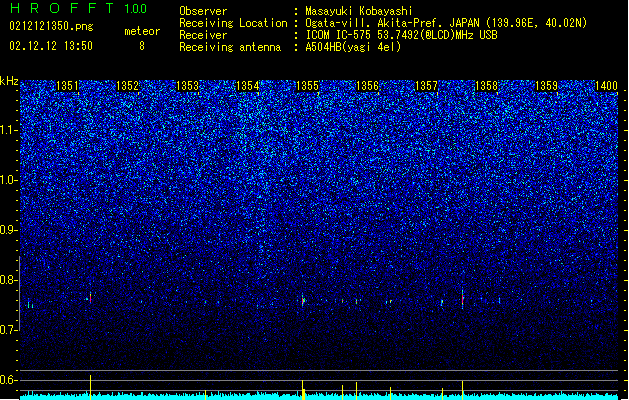This screenshot has width=629, height=400.
Task: Click the 1400 time marker
Action: [606, 86]
